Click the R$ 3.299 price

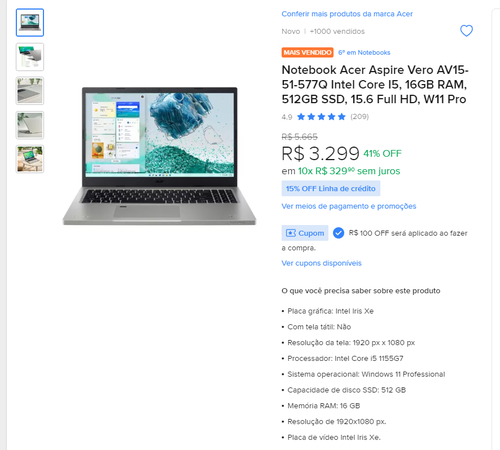(320, 154)
